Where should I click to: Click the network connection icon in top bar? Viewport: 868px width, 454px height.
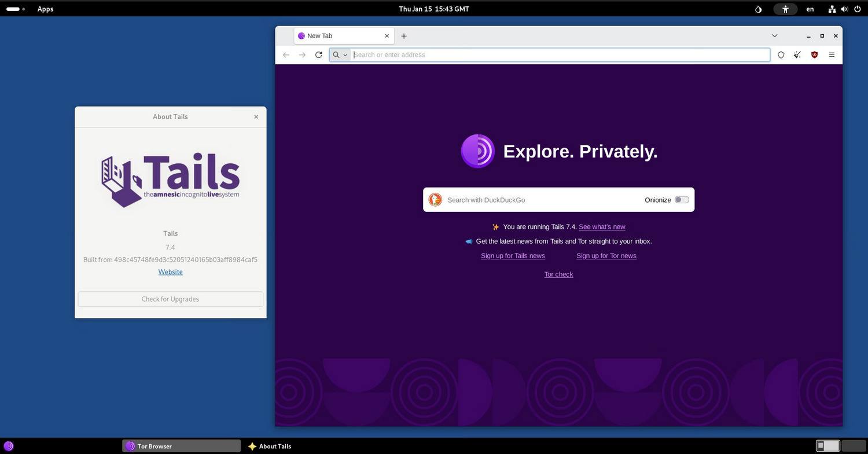click(832, 9)
